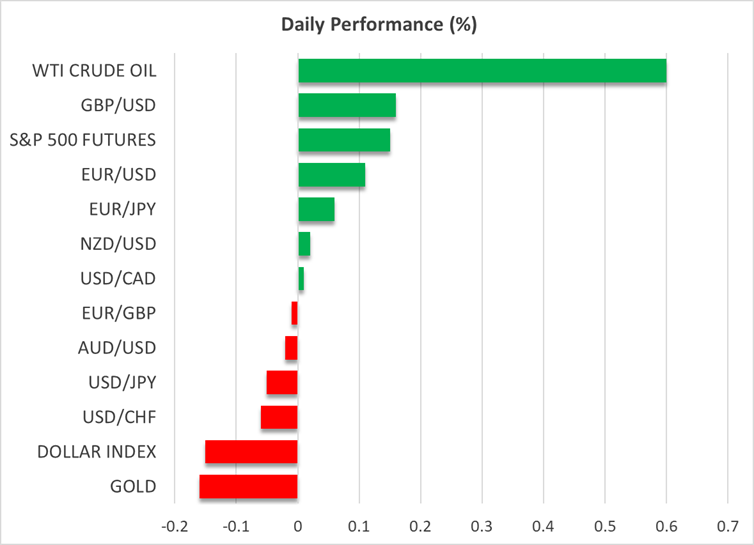Click the Daily Performance (%) chart title
This screenshot has width=754, height=545.
(377, 23)
